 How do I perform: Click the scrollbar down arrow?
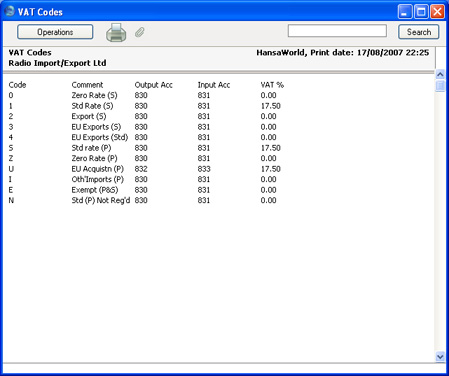440,357
